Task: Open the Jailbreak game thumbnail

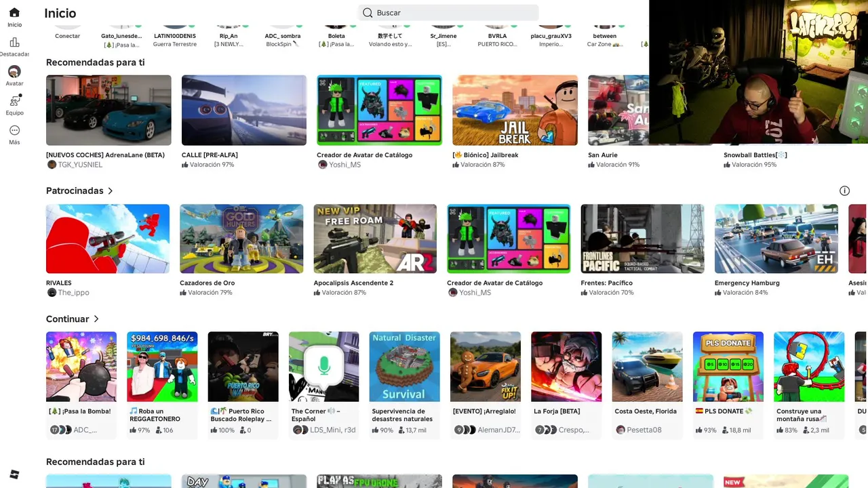Action: point(515,110)
